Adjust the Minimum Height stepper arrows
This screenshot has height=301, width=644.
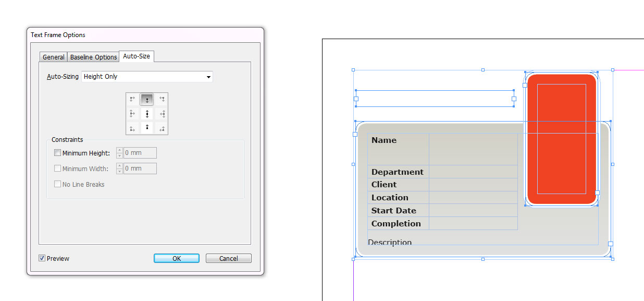pyautogui.click(x=119, y=153)
